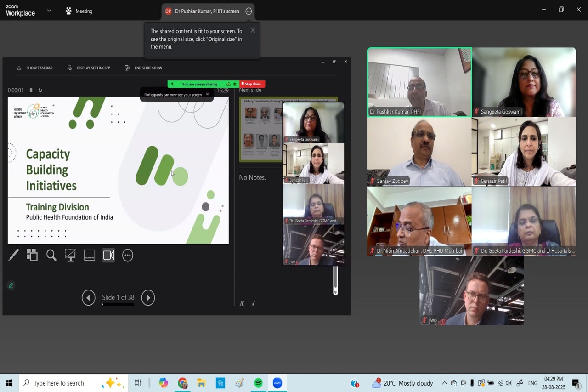The width and height of the screenshot is (588, 392).
Task: Toggle subtitles icon below the slide
Action: click(x=90, y=255)
